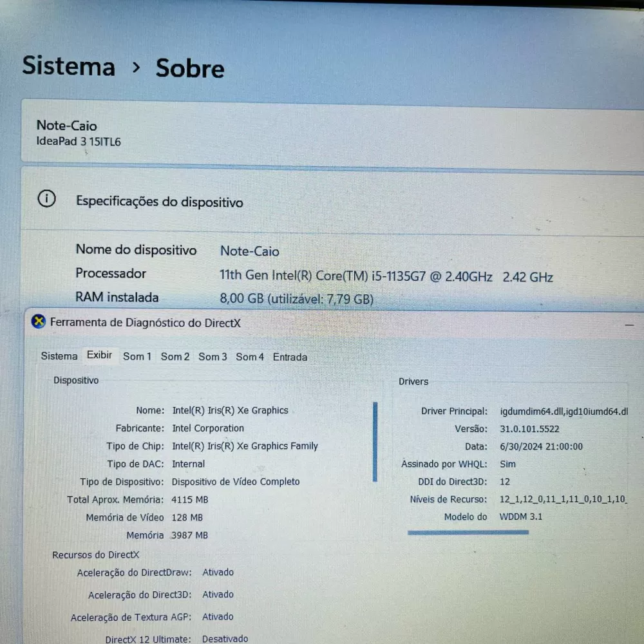This screenshot has height=644, width=644.
Task: Click the Dispositivo panel vertical scrollbar
Action: point(375,442)
